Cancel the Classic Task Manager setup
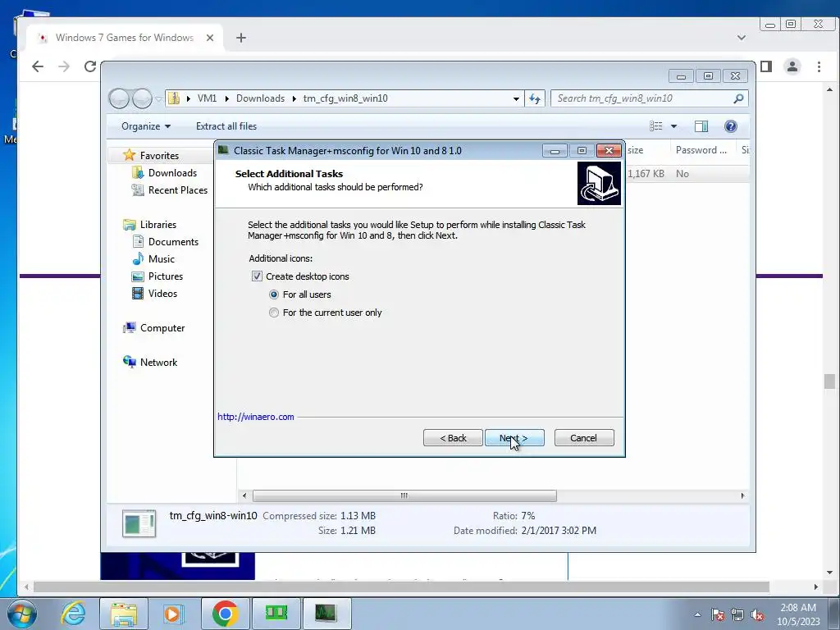 pyautogui.click(x=584, y=438)
